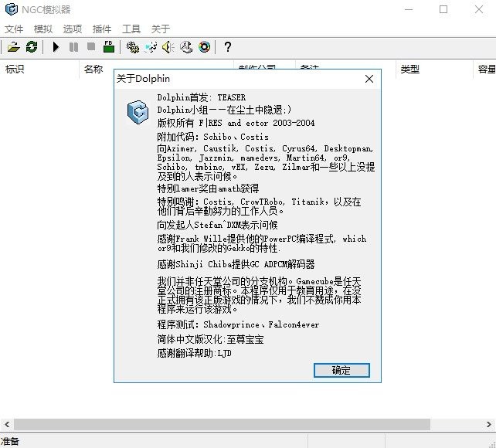Stop emulation with the stop icon
Viewport: 496px width, 448px height.
pyautogui.click(x=91, y=47)
